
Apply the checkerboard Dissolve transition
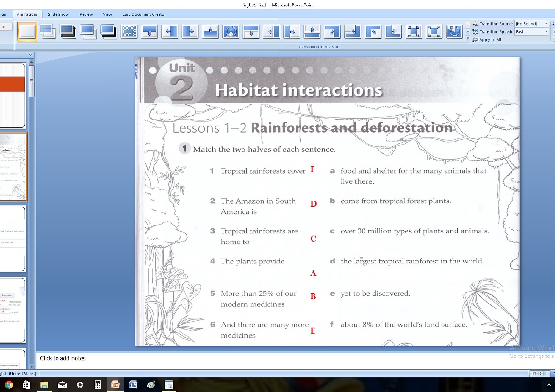(129, 32)
